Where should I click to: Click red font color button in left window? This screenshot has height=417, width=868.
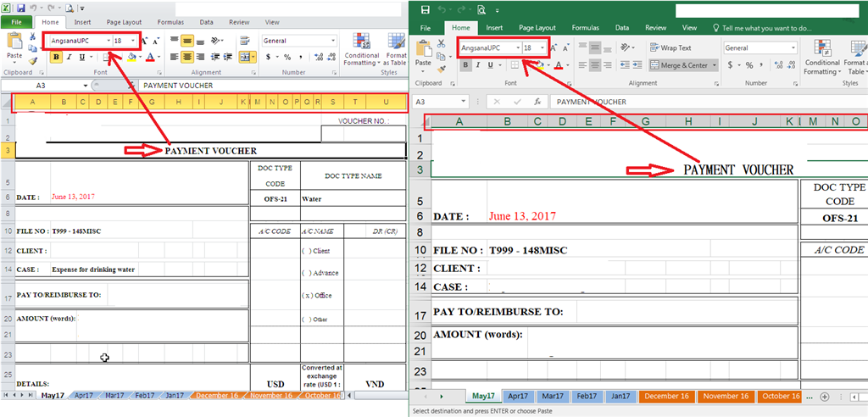(x=151, y=57)
